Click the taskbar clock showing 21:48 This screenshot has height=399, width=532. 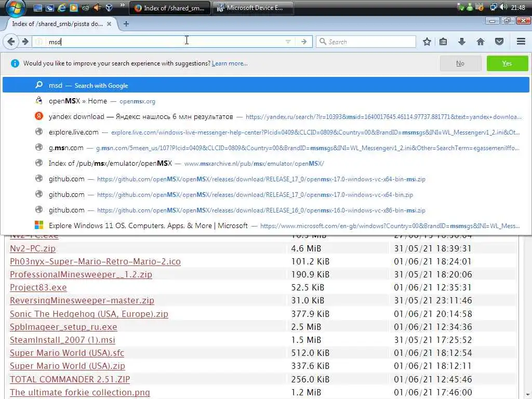(518, 7)
